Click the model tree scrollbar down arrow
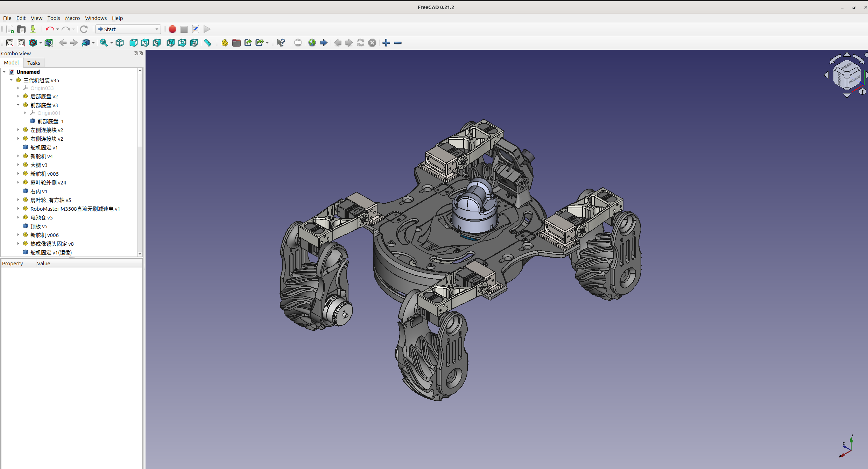This screenshot has width=868, height=469. 140,254
